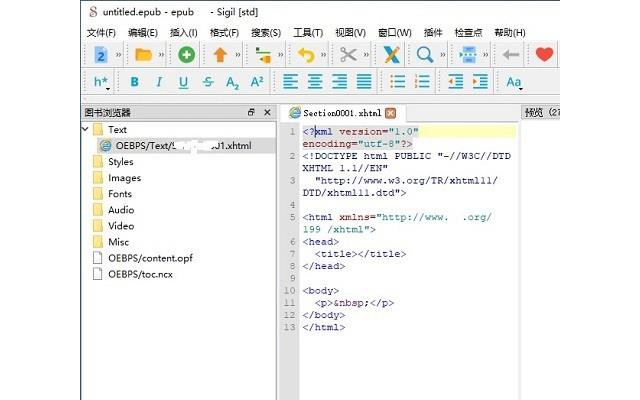Expand more items after new file icon
Image resolution: width=640 pixels, height=400 pixels.
tap(118, 54)
